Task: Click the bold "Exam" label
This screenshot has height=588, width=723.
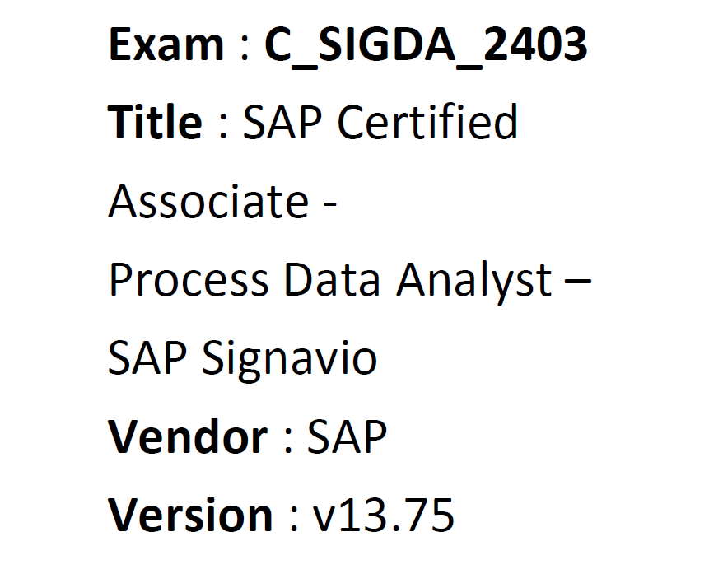Action: point(166,44)
